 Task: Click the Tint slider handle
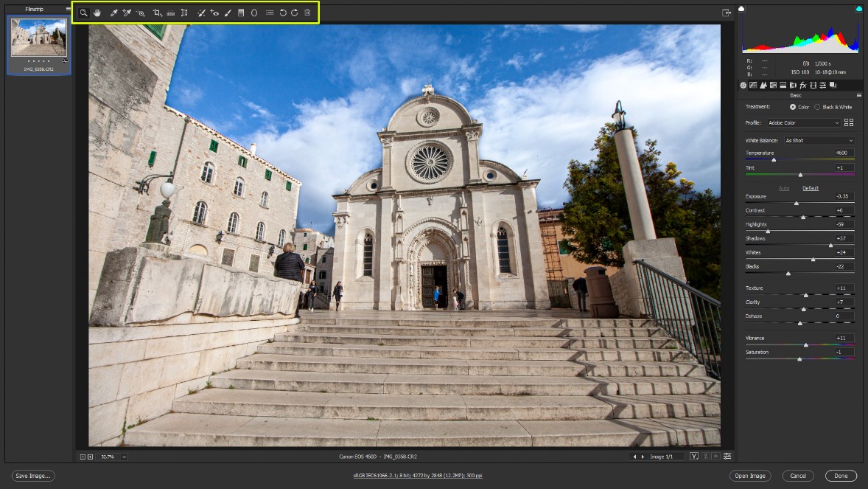click(x=800, y=176)
